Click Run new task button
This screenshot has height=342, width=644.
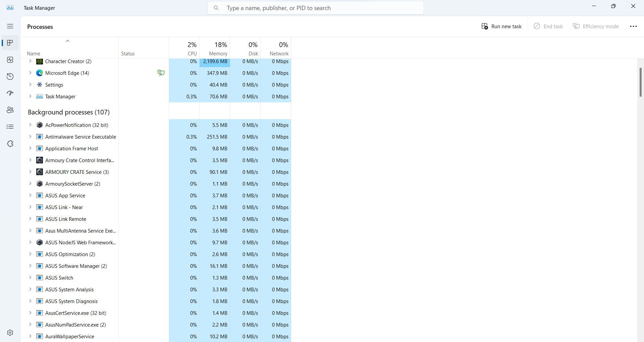501,27
